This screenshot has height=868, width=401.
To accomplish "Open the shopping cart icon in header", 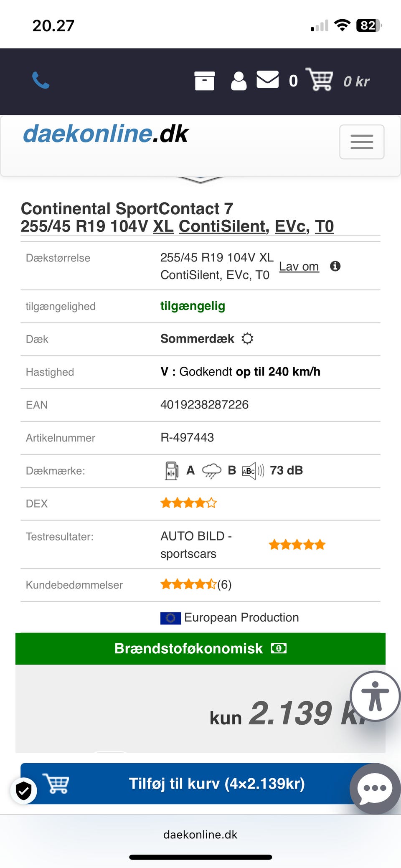I will coord(320,79).
